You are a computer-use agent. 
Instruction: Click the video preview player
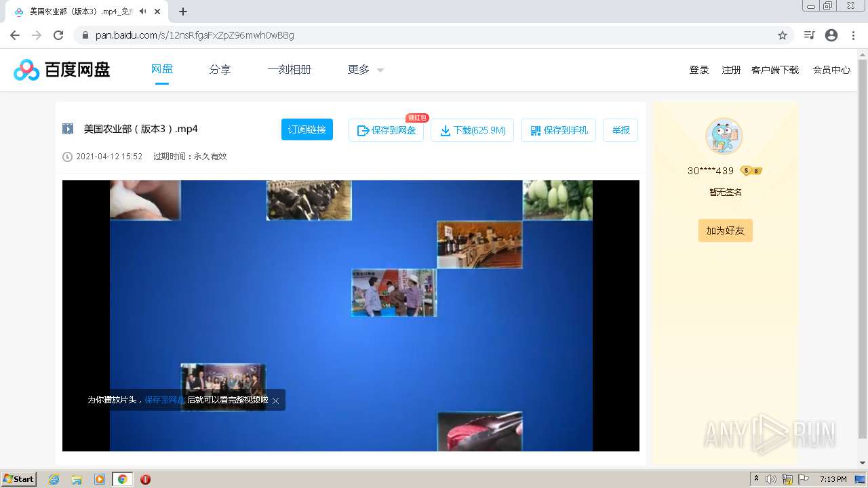pos(351,316)
